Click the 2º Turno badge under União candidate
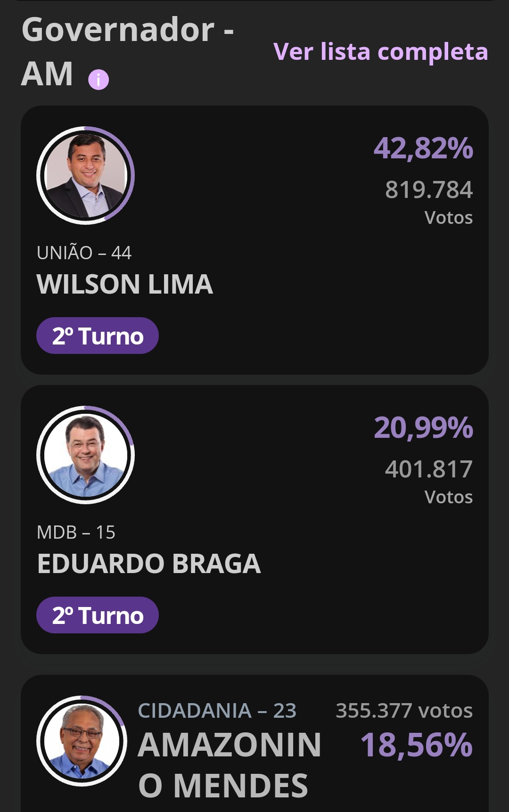This screenshot has width=509, height=812. click(98, 336)
